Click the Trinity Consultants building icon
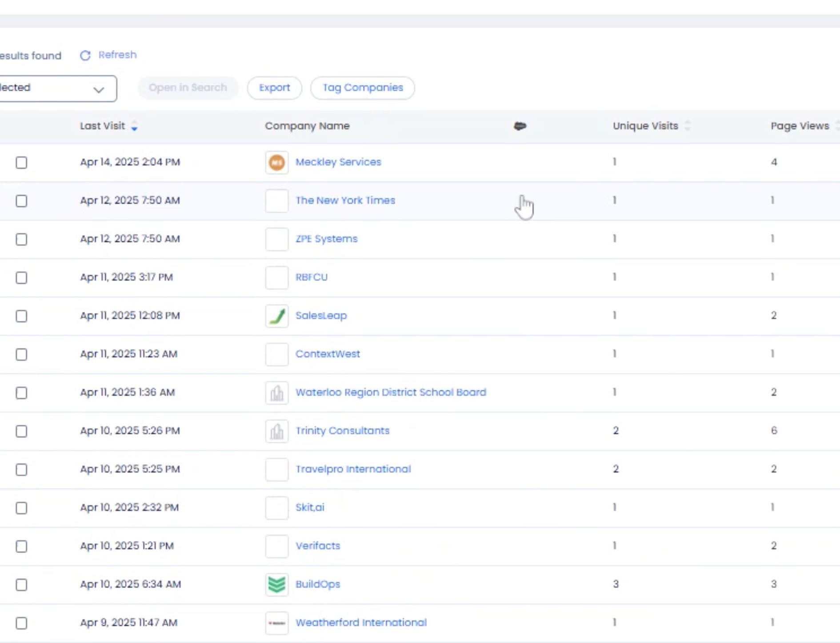The image size is (840, 643). 277,431
